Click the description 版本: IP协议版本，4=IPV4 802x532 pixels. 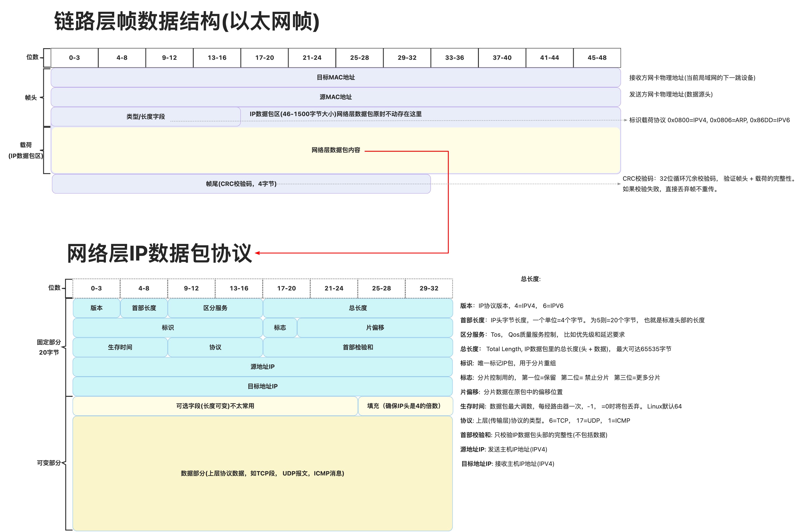click(x=512, y=306)
